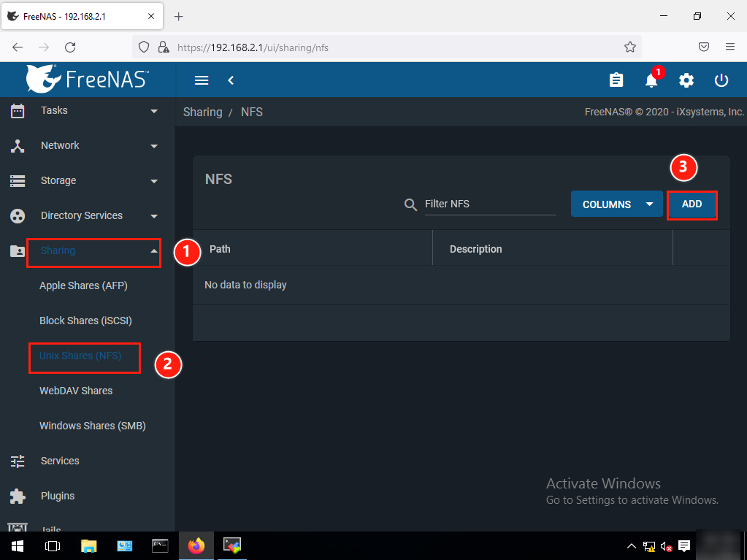Click the Plugins puzzle icon

18,496
